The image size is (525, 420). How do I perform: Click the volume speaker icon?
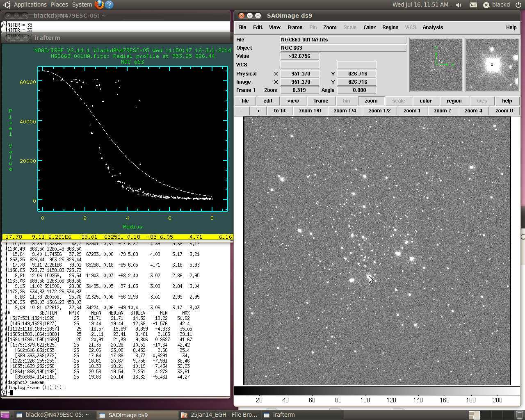(x=459, y=5)
